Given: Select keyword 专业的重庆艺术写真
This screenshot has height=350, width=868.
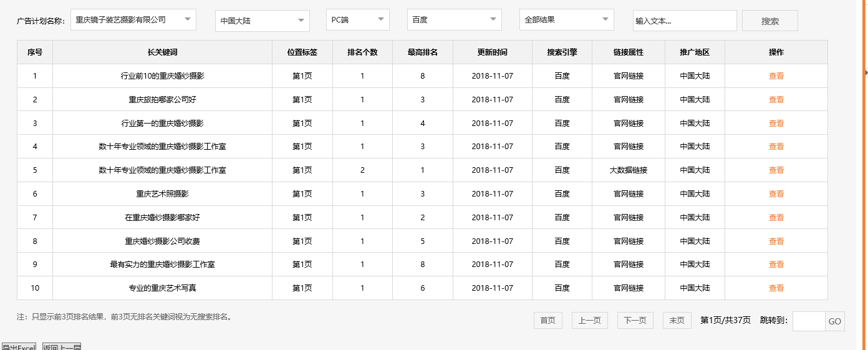Looking at the screenshot, I should (163, 288).
